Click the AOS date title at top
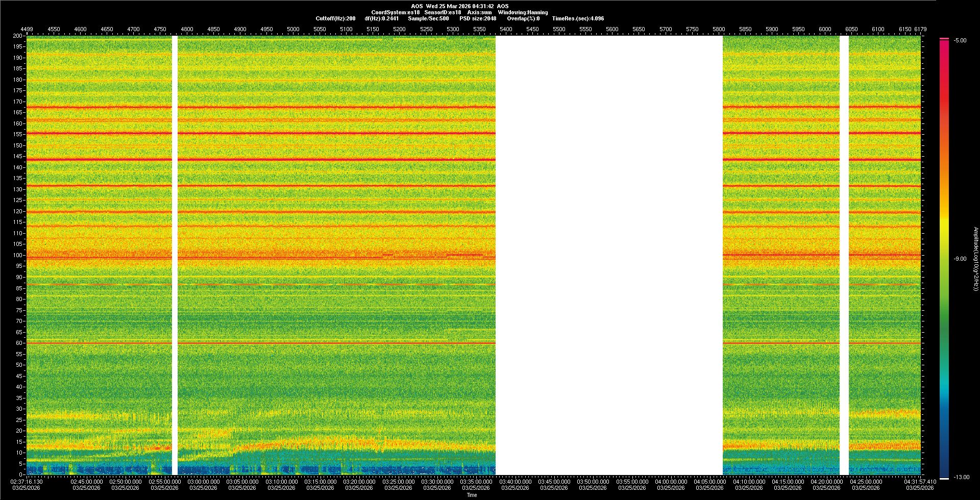Image resolution: width=980 pixels, height=500 pixels. (x=459, y=6)
